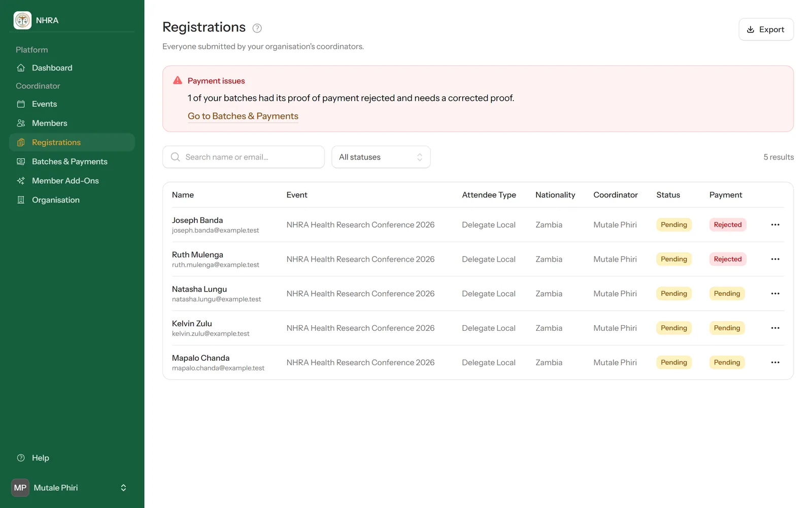812x508 pixels.
Task: Click the Export button
Action: (x=766, y=29)
